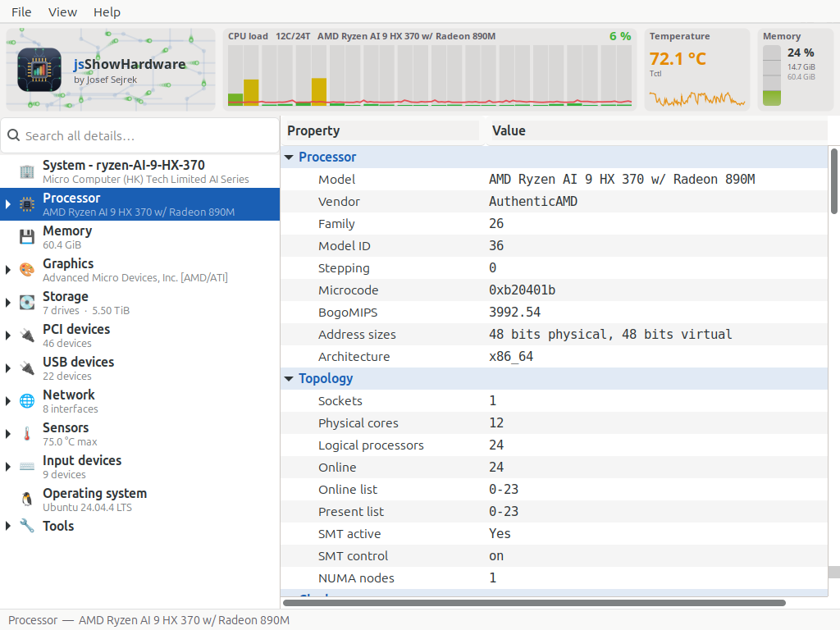
Task: Click the vertical scrollbar thumb
Action: pos(834,181)
